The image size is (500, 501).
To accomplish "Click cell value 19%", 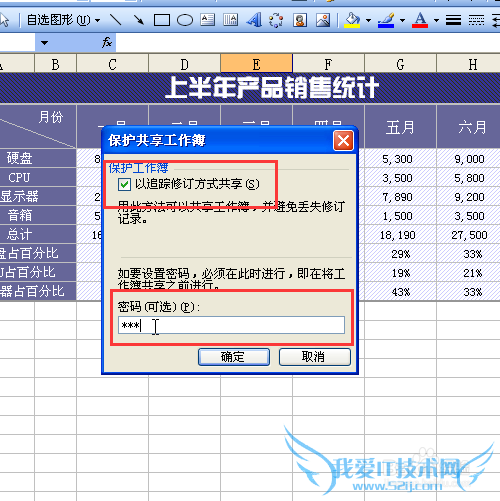I will [x=400, y=273].
